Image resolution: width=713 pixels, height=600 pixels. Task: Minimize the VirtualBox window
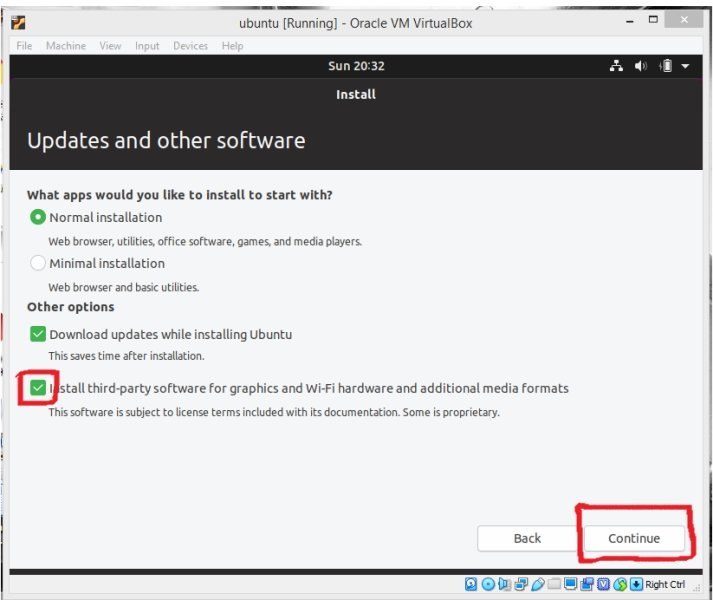[630, 21]
